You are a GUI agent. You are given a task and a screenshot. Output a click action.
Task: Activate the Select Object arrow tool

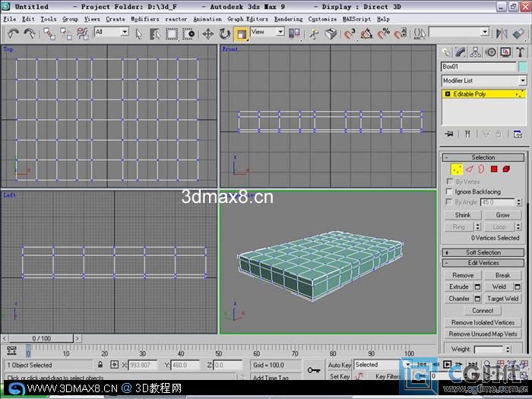pyautogui.click(x=138, y=33)
